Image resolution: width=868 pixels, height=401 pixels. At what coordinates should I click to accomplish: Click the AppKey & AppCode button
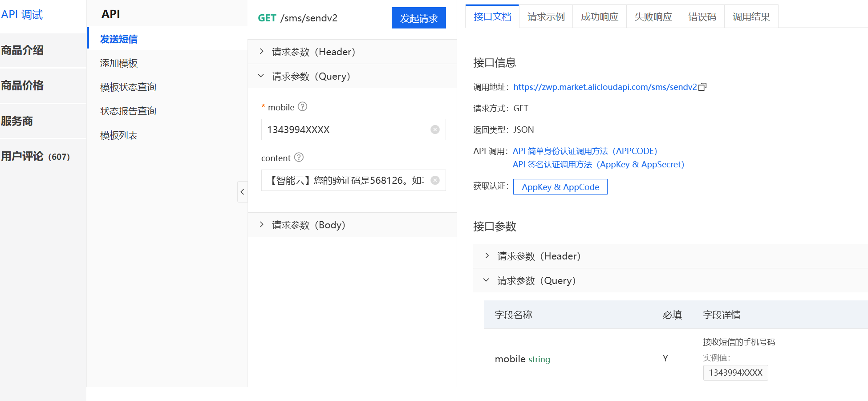(x=560, y=186)
